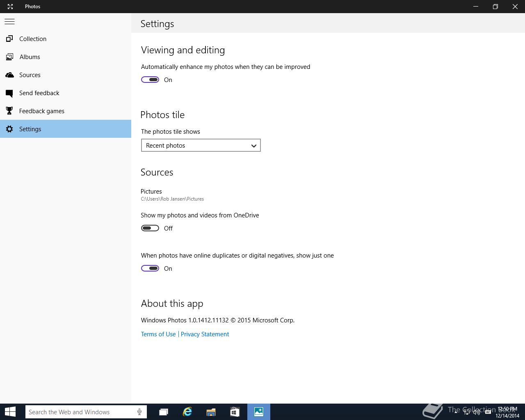This screenshot has height=420, width=525.
Task: Open File Explorer from taskbar
Action: (211, 412)
